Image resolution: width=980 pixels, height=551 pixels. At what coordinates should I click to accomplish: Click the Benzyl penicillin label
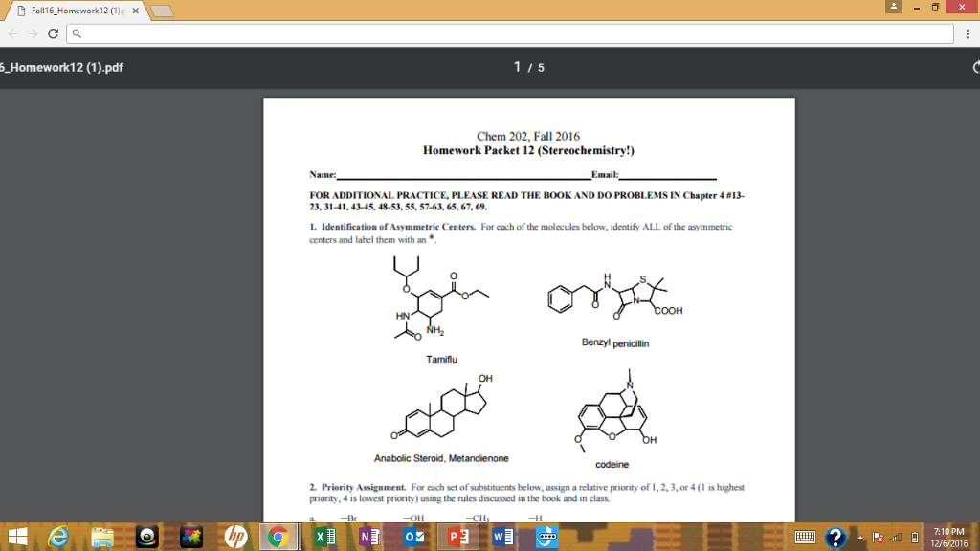coord(615,343)
